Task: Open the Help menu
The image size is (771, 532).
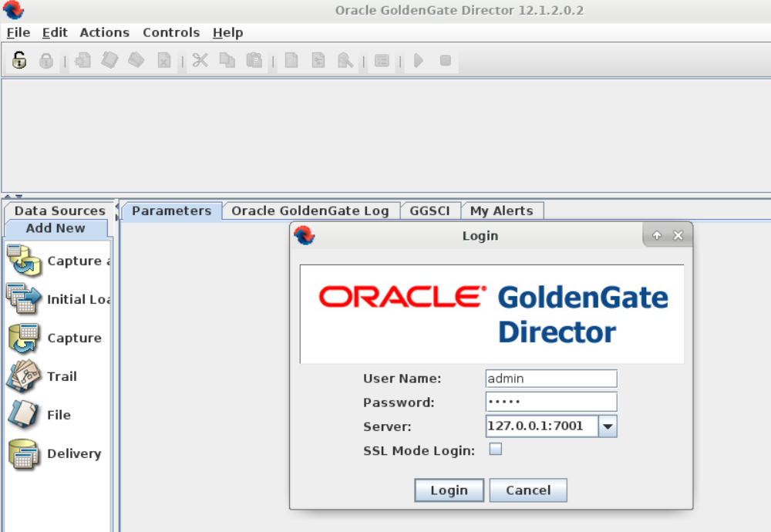Action: coord(227,32)
